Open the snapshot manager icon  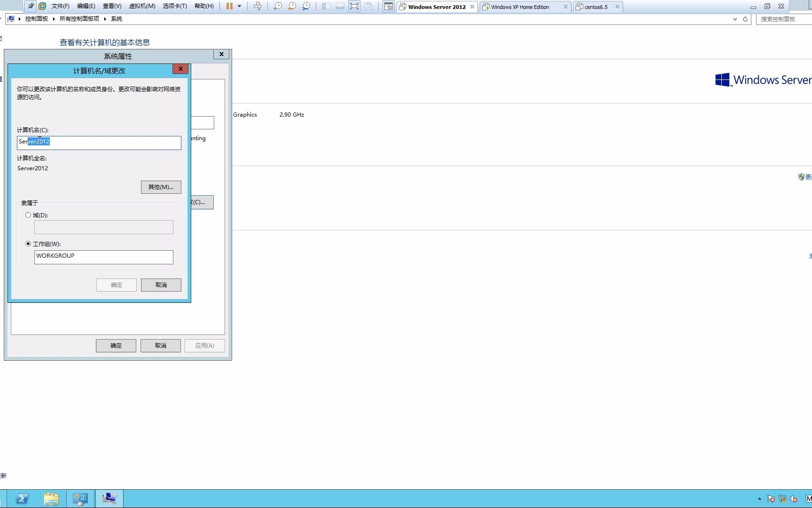point(306,6)
